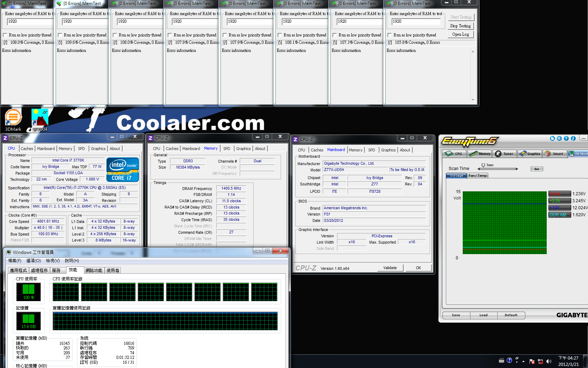This screenshot has height=368, width=588.
Task: Open EasyTune6 info icon
Action: pyautogui.click(x=573, y=138)
